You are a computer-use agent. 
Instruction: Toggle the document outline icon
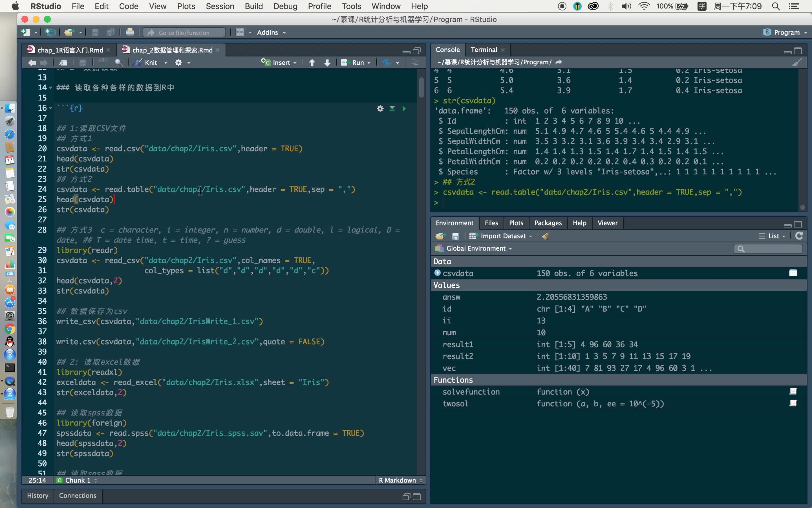(415, 62)
